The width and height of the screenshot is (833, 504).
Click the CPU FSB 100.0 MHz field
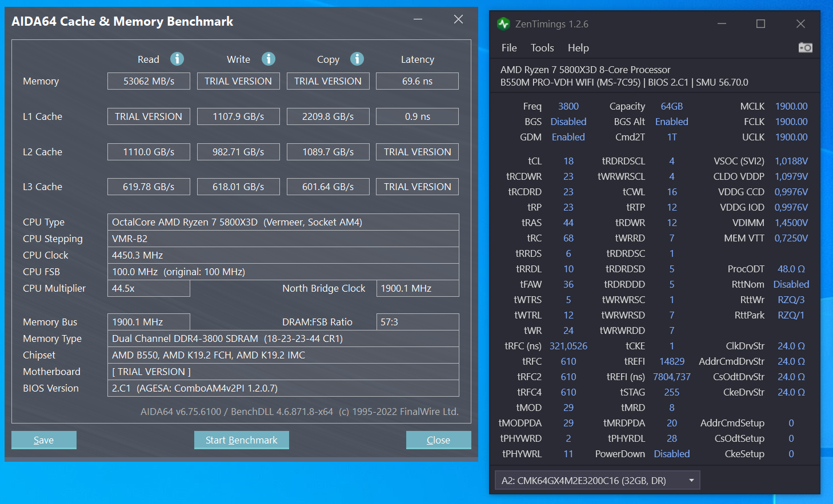coord(283,272)
